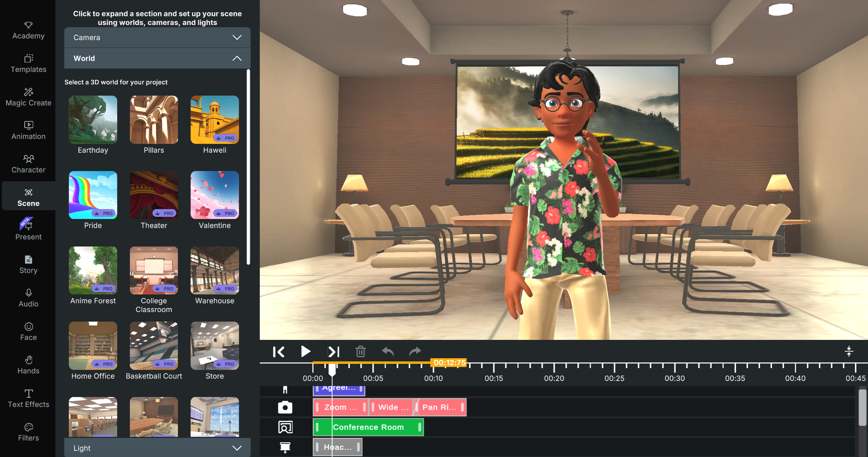This screenshot has height=457, width=868.
Task: Expand the Light section
Action: (x=157, y=448)
